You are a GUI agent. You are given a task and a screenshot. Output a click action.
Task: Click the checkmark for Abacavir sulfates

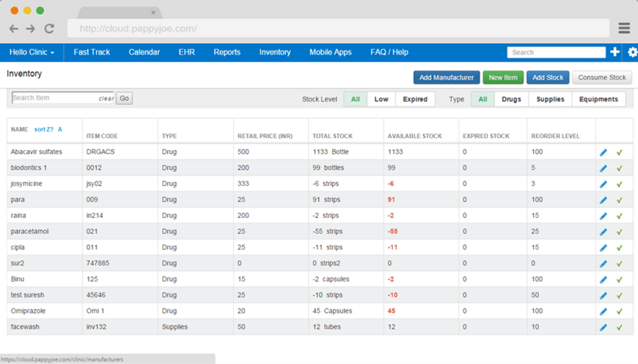[x=619, y=153]
